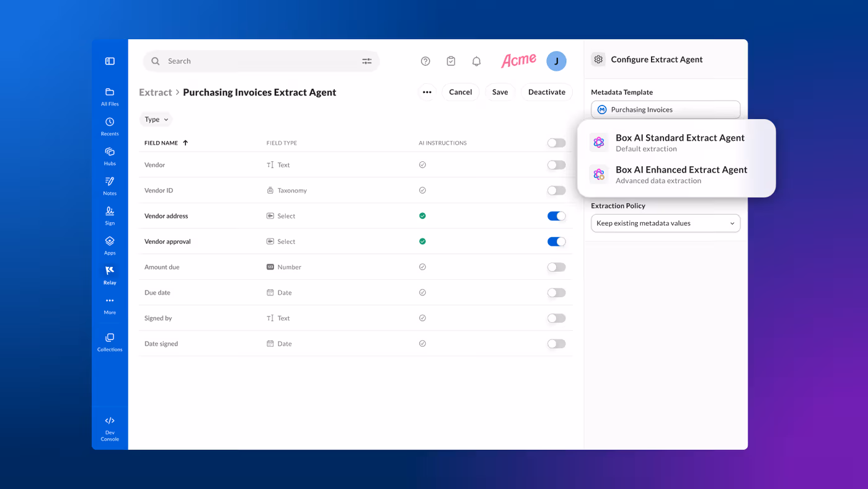Open the help question mark icon

[x=425, y=61]
